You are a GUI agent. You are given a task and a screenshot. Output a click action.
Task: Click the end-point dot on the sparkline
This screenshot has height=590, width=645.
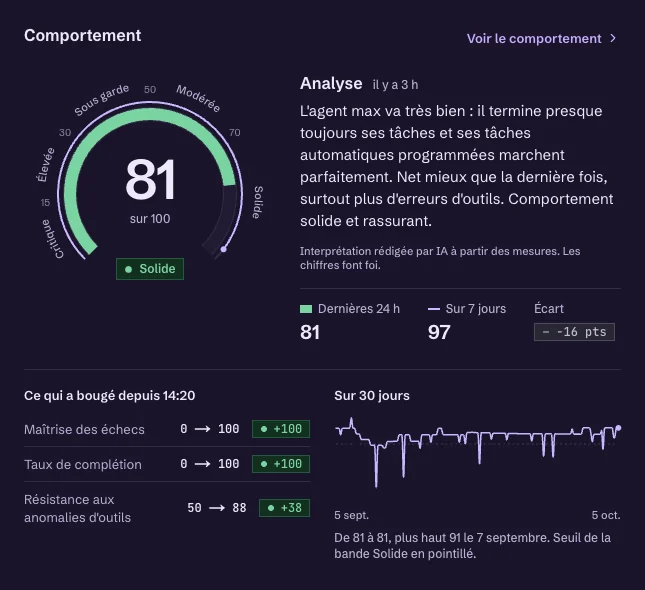[618, 428]
